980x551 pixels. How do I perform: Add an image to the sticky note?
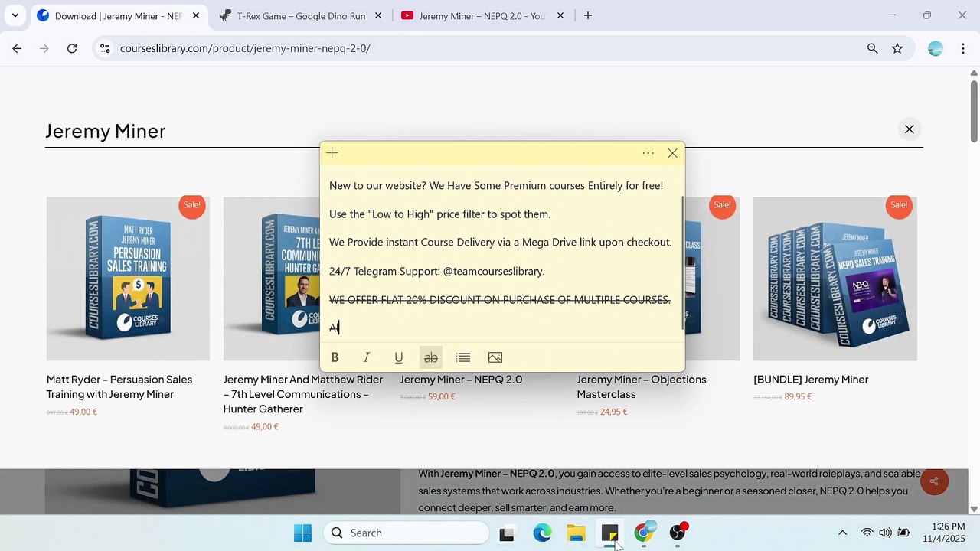coord(495,357)
